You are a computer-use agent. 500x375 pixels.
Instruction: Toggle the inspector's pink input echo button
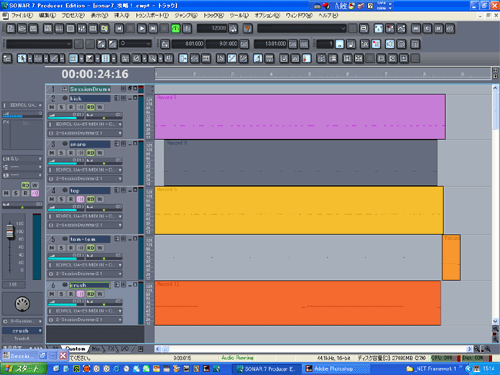pyautogui.click(x=35, y=193)
